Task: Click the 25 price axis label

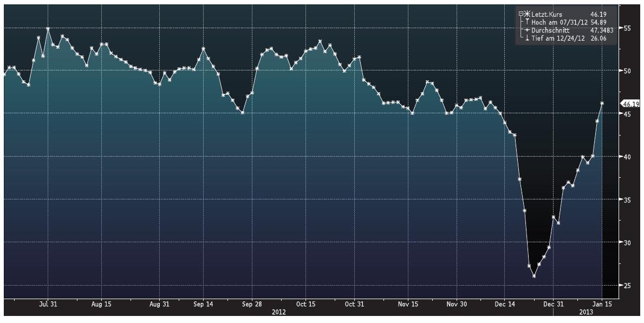Action: (x=627, y=285)
